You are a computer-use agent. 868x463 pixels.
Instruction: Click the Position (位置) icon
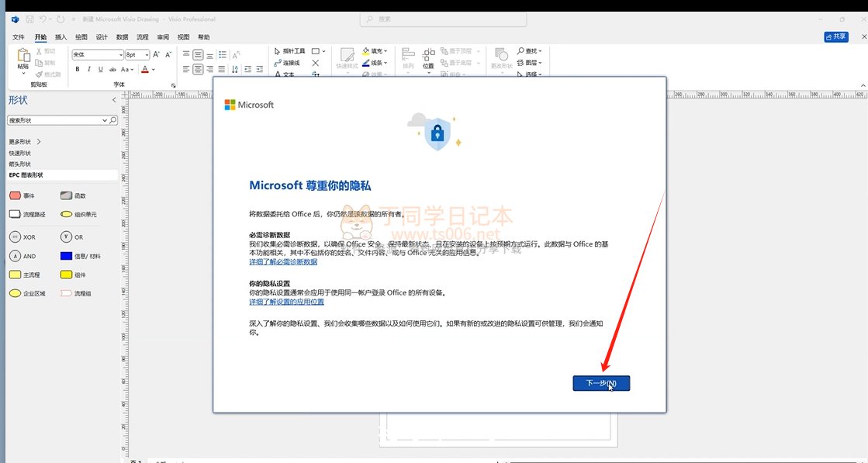coord(428,58)
